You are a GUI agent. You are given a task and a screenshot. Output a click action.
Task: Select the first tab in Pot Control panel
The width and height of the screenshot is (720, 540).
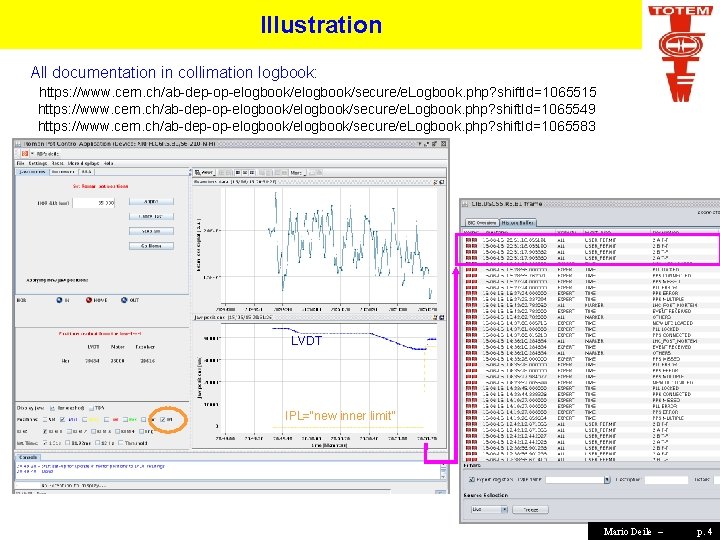[x=32, y=172]
